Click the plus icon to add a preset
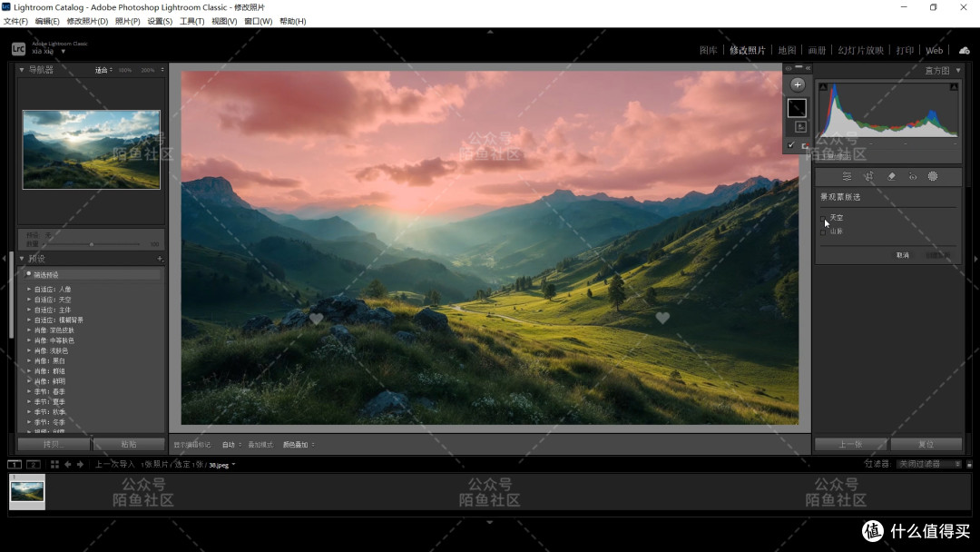980x552 pixels. [x=160, y=258]
